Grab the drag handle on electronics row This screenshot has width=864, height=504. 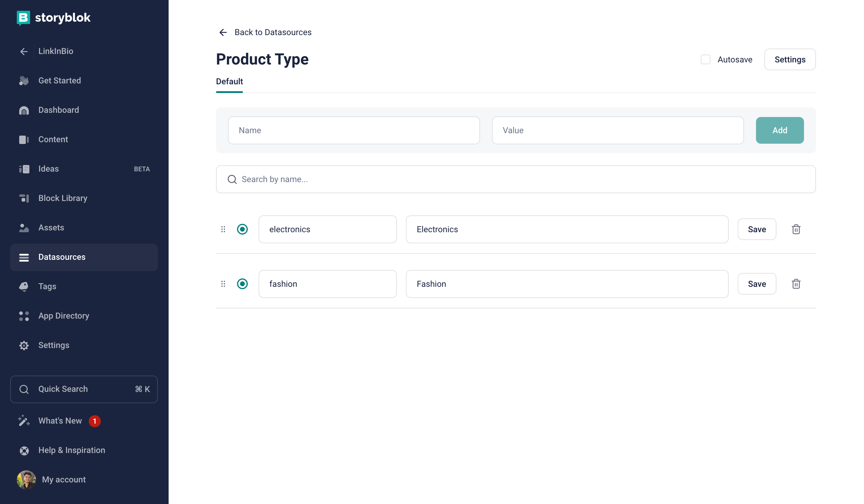[223, 229]
